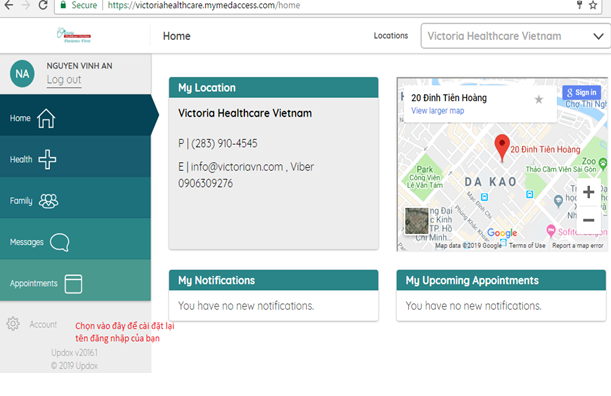Switch map to satellite view thumbnail
Screen dimensions: 611x396
click(x=417, y=221)
